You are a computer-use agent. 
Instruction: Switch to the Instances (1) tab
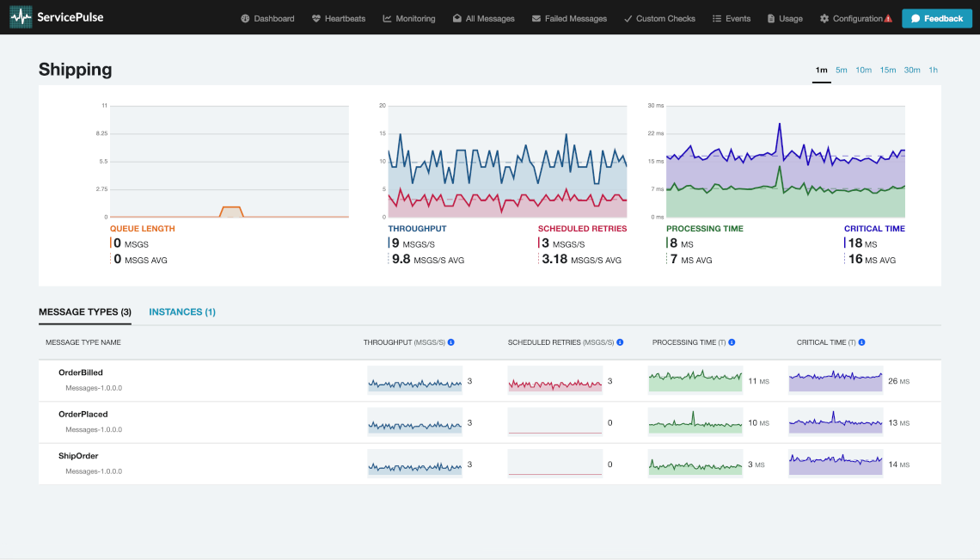(x=182, y=312)
